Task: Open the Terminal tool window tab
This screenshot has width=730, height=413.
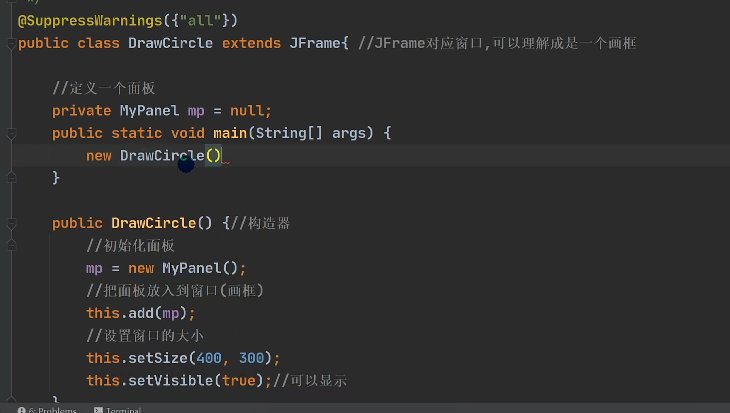Action: 117,410
